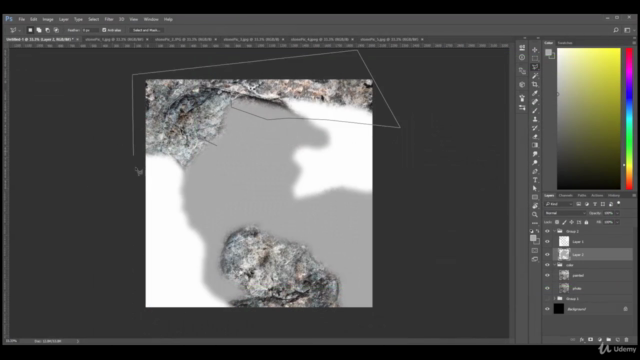The width and height of the screenshot is (640, 360).
Task: Select the Hand tool
Action: point(535,206)
